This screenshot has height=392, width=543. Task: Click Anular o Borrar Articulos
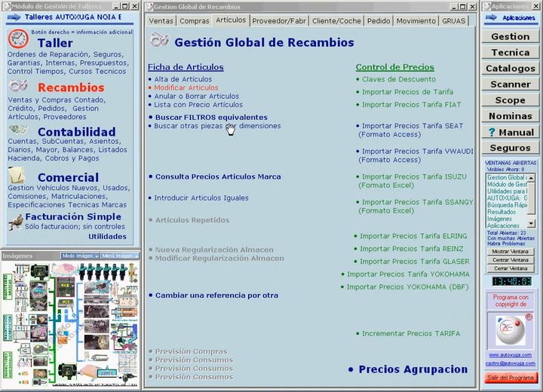pos(196,96)
